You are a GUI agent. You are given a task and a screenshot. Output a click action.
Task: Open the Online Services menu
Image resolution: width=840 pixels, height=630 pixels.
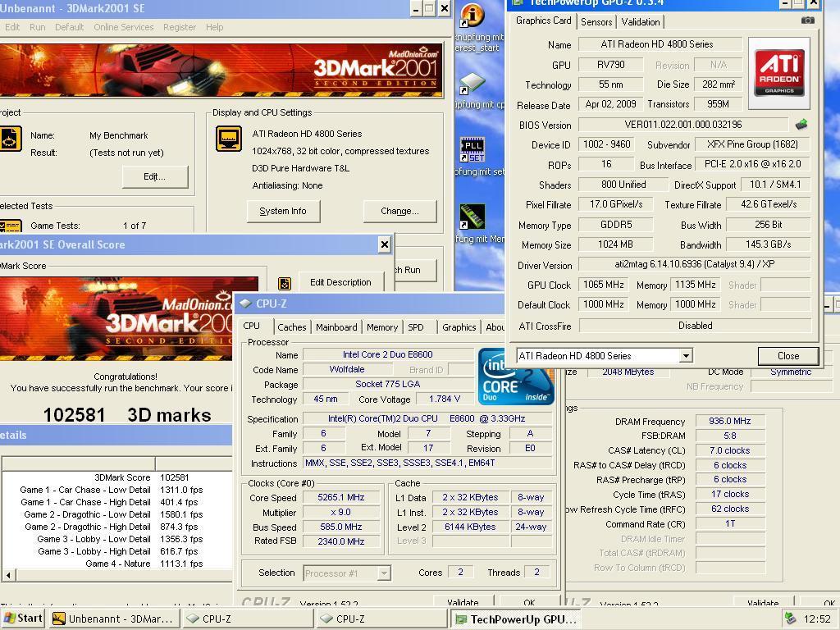coord(124,27)
